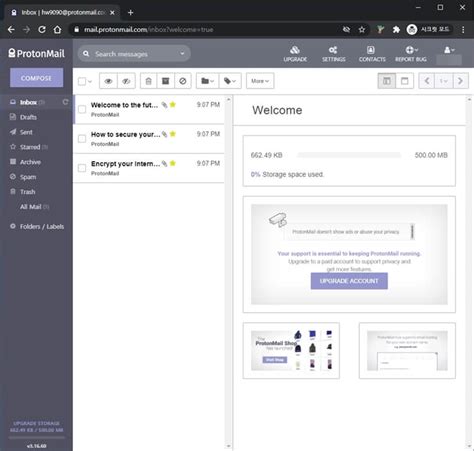The width and height of the screenshot is (474, 451).
Task: Open the Spam folder
Action: click(x=28, y=177)
